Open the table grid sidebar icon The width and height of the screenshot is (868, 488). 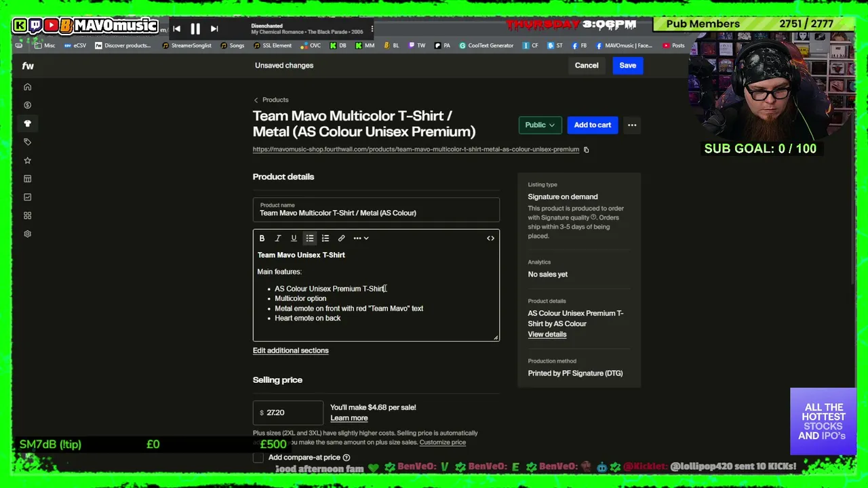(28, 179)
